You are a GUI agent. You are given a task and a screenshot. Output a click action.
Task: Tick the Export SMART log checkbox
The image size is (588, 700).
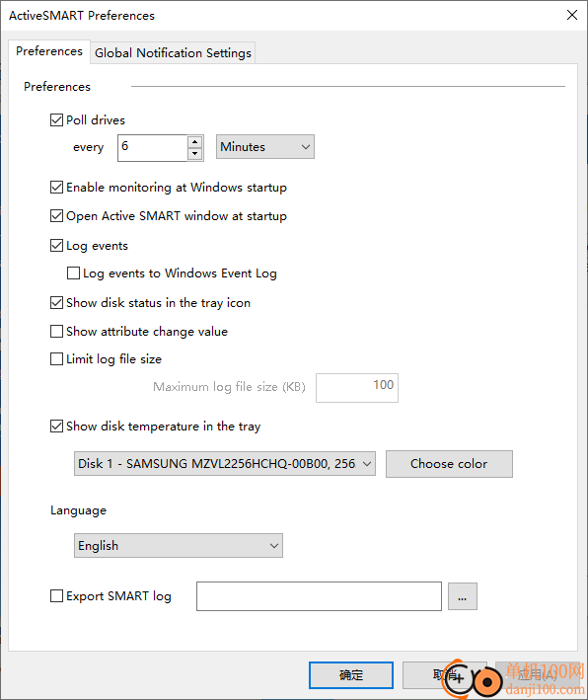(56, 596)
